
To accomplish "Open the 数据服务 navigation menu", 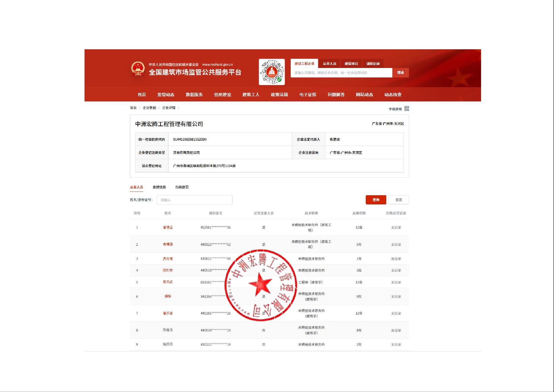I will point(194,95).
